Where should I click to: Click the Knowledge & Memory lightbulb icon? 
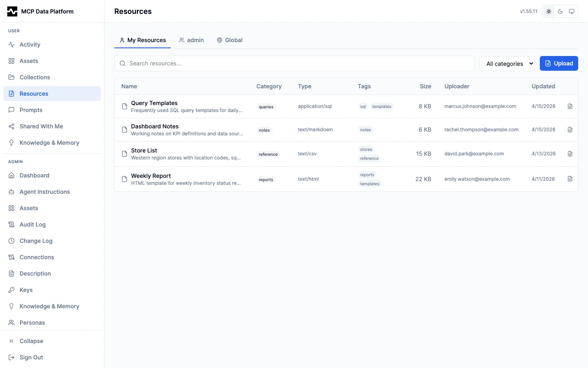(11, 143)
